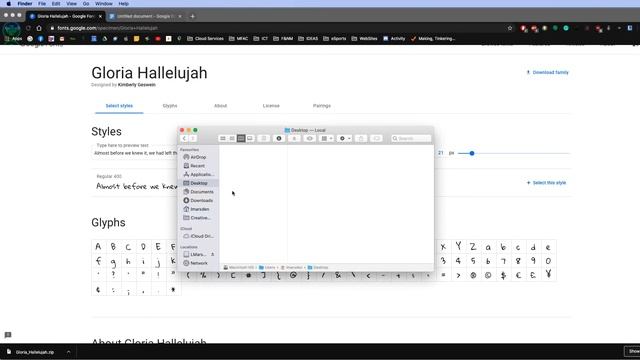The width and height of the screenshot is (640, 360).
Task: Click the fonts.google.com address bar
Action: click(x=278, y=28)
